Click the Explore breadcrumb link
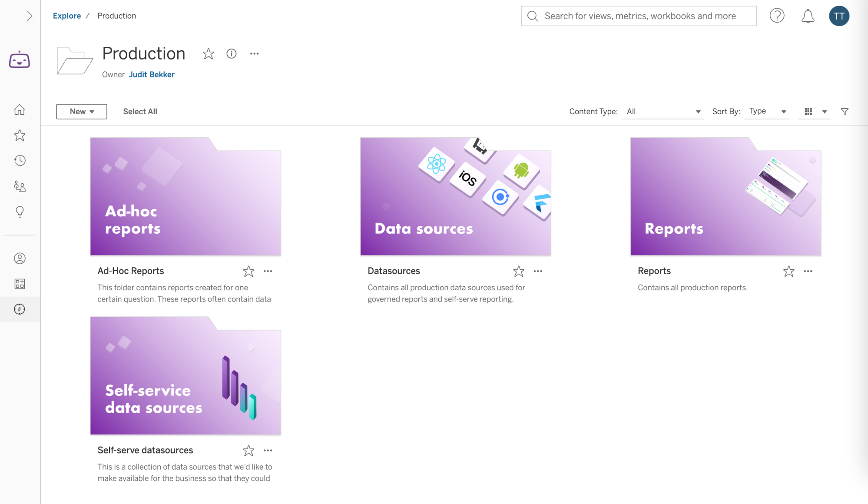This screenshot has width=868, height=504. click(67, 16)
